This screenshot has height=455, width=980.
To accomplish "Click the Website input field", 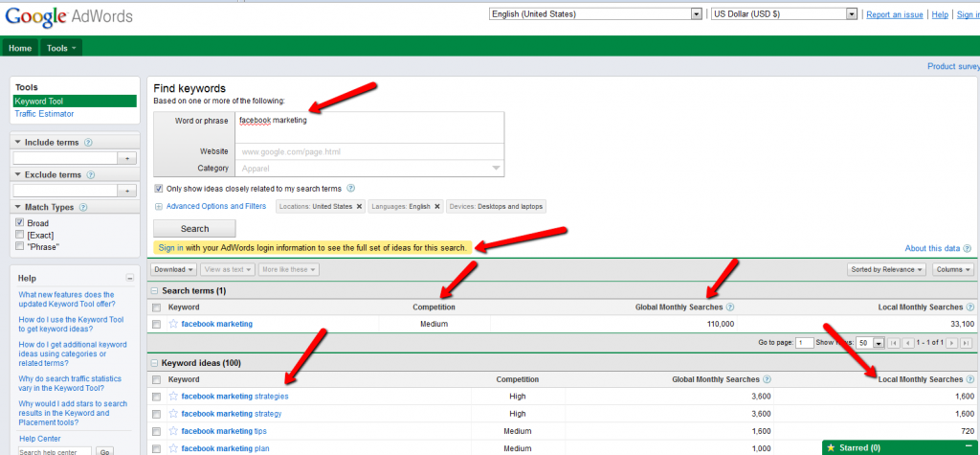I will pyautogui.click(x=370, y=151).
